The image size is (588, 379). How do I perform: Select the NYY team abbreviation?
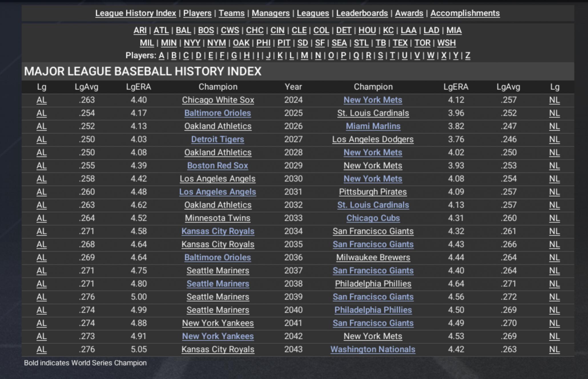192,43
